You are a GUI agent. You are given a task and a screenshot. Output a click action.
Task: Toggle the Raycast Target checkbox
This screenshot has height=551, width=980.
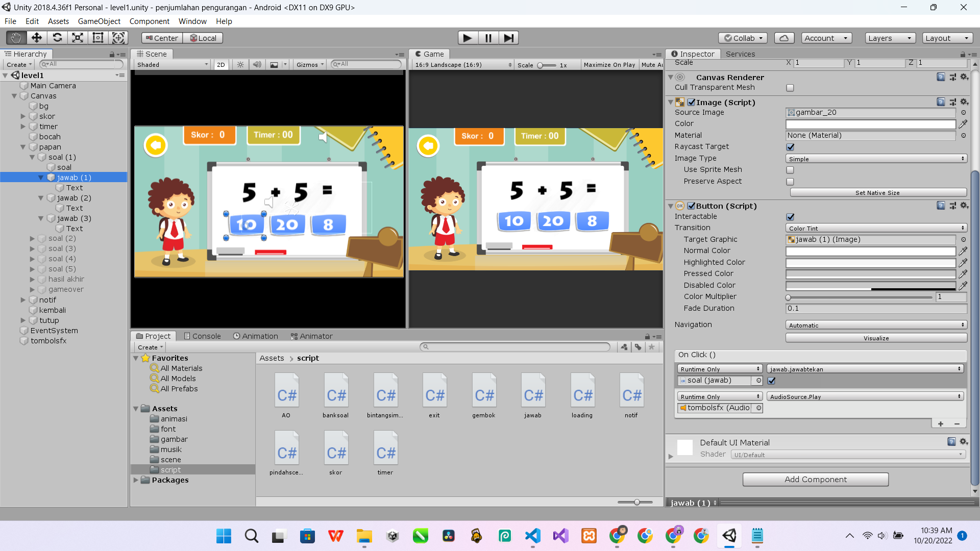[790, 147]
